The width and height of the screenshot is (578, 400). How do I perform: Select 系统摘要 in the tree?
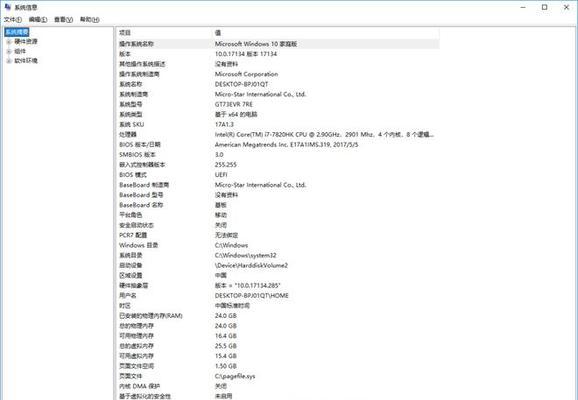click(17, 32)
